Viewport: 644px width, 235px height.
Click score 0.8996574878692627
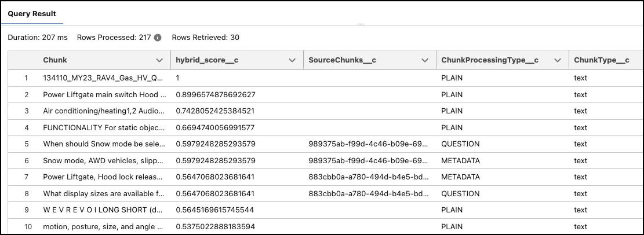pos(216,95)
